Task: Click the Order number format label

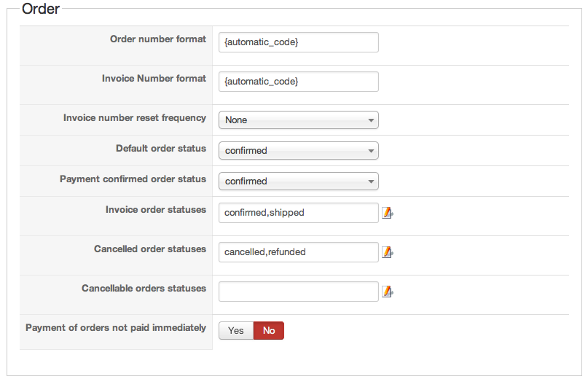Action: coord(158,39)
